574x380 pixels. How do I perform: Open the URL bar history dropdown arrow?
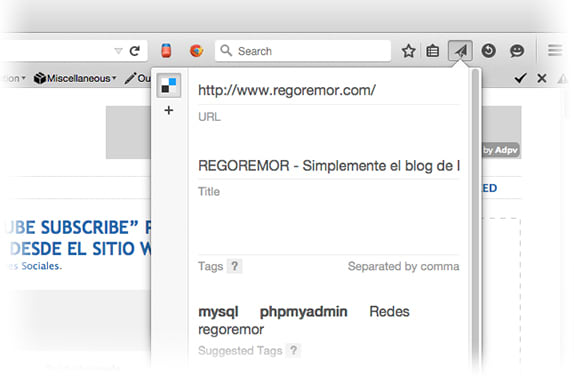coord(118,51)
